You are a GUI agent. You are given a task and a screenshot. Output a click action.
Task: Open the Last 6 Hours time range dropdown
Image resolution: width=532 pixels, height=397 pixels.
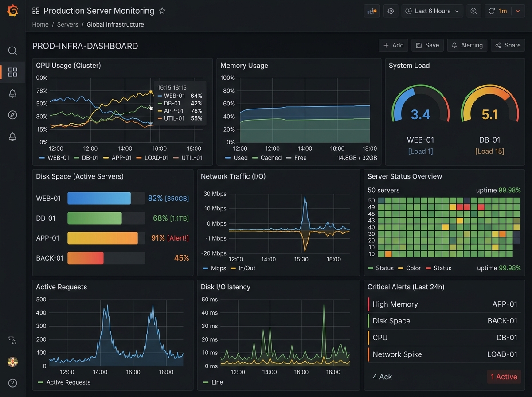point(432,11)
